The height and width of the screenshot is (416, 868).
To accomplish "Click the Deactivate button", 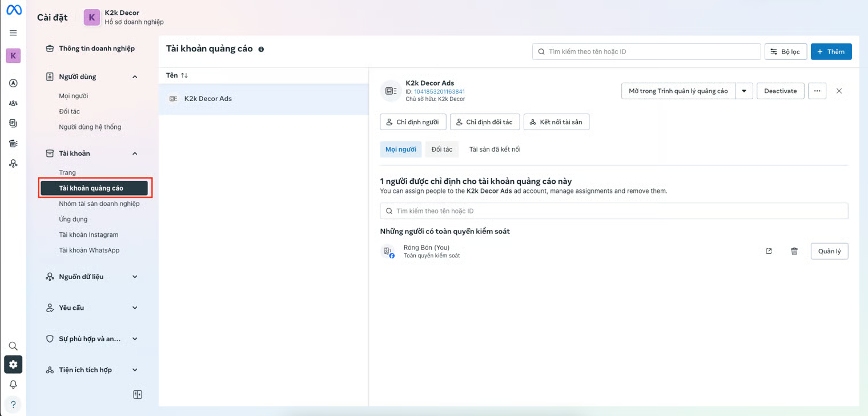I will pyautogui.click(x=780, y=91).
